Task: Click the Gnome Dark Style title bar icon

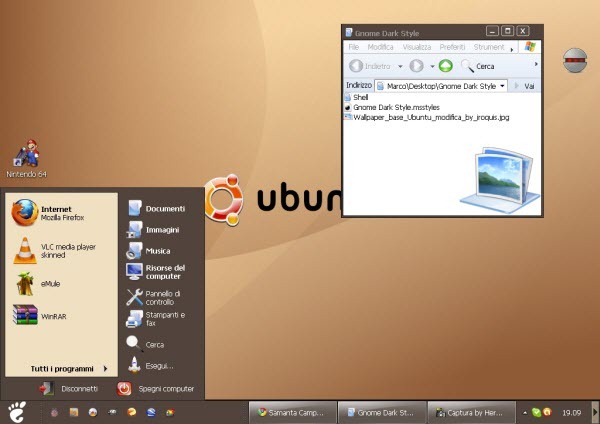Action: pos(349,33)
